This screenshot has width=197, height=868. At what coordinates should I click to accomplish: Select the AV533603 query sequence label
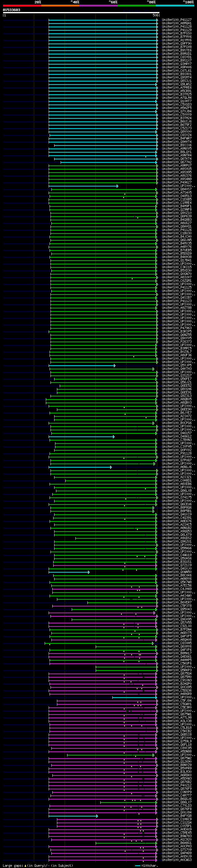[11, 10]
